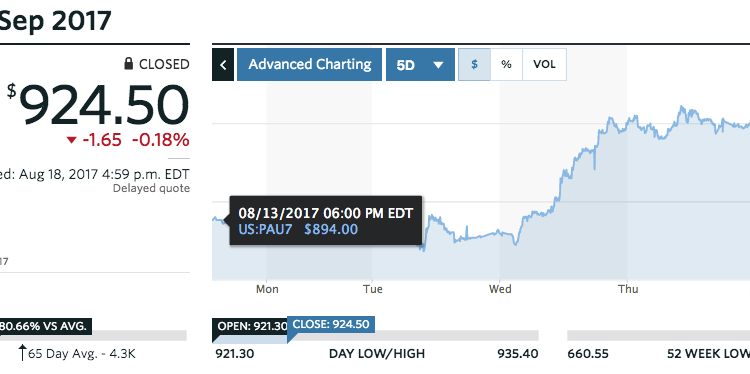Click the dollar sign beside 924.50
This screenshot has height=374, width=750.
(11, 91)
